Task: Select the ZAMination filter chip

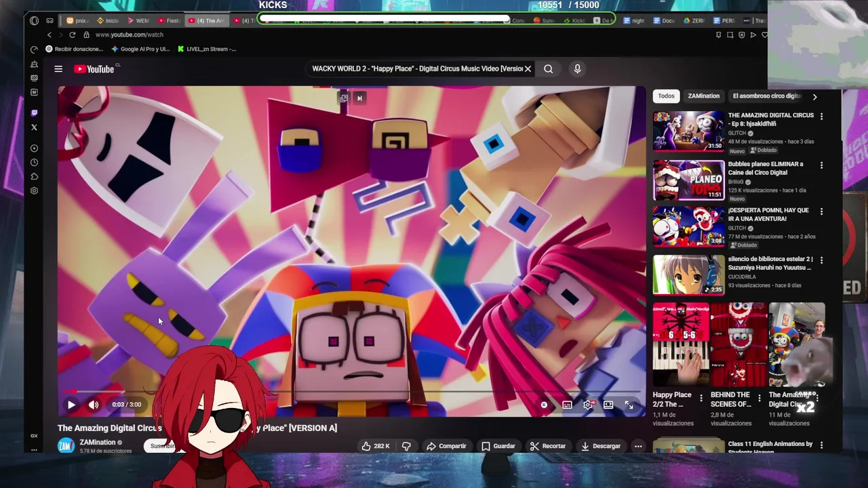Action: [703, 96]
